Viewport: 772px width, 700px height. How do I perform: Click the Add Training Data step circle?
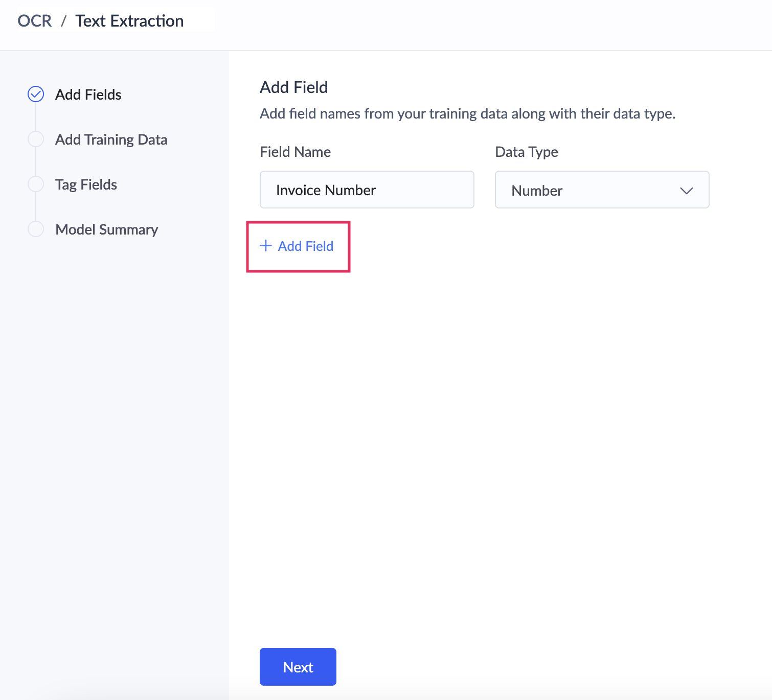point(36,139)
